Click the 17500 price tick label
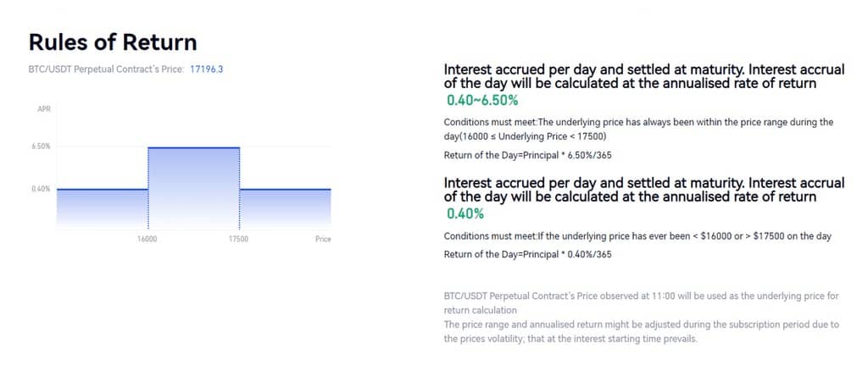The height and width of the screenshot is (387, 868). click(239, 240)
